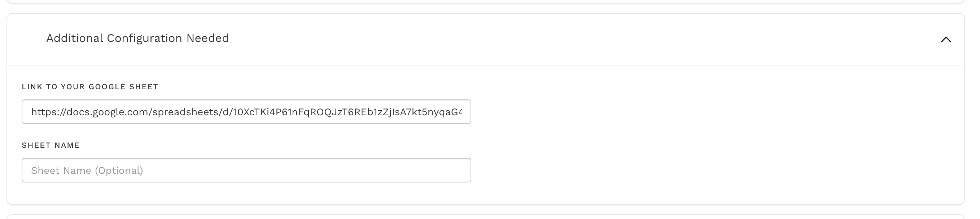Click the SHEET NAME label

(x=51, y=145)
